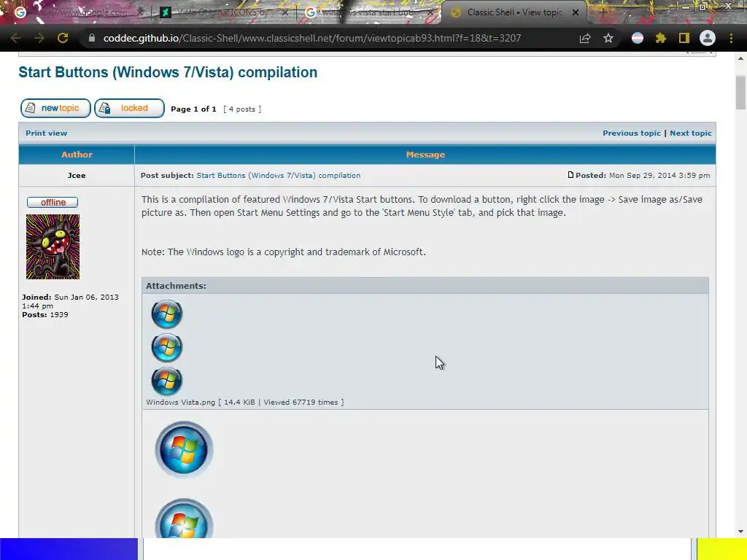Open the topic title link
Screen dimensions: 747x560
[x=168, y=72]
